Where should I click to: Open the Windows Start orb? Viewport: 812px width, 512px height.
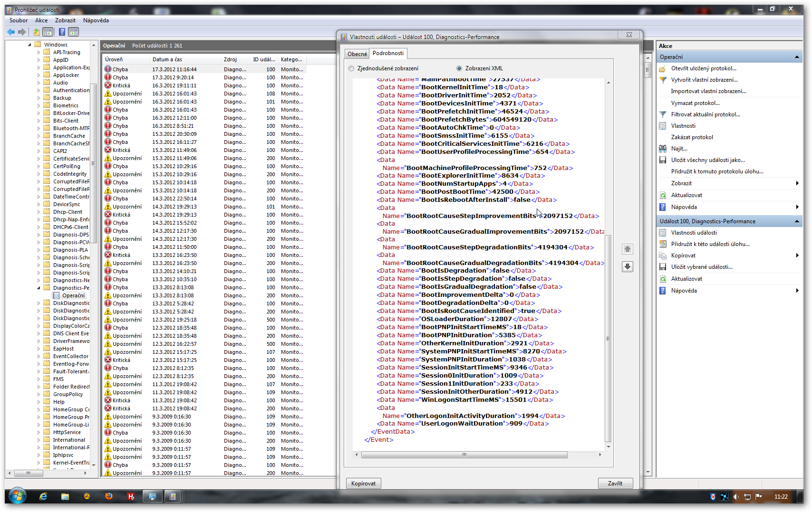coord(18,496)
